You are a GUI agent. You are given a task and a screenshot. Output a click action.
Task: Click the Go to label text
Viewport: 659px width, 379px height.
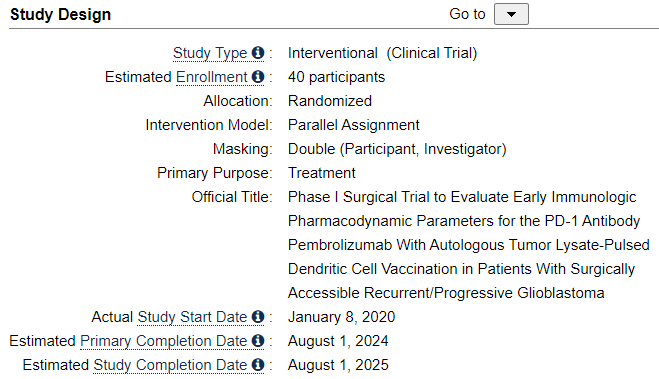click(467, 14)
